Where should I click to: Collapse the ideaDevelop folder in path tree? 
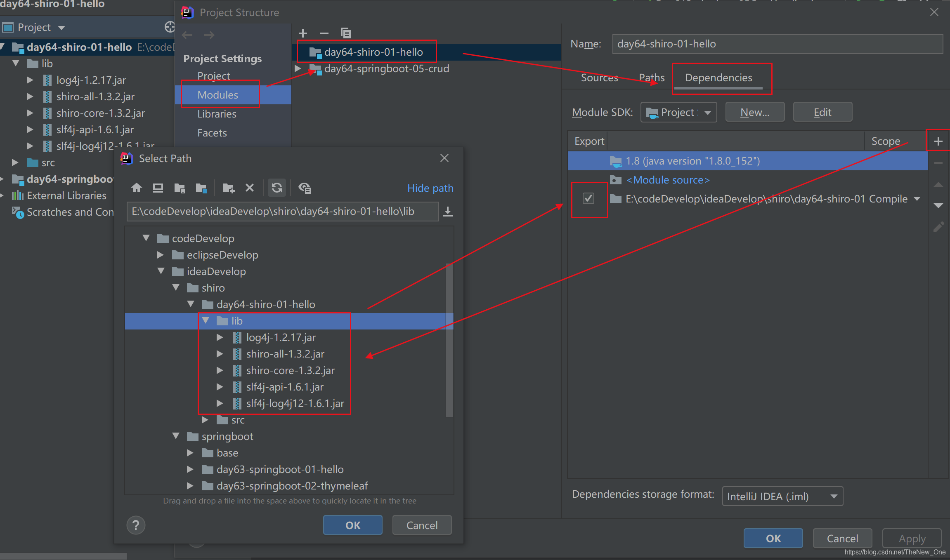161,271
